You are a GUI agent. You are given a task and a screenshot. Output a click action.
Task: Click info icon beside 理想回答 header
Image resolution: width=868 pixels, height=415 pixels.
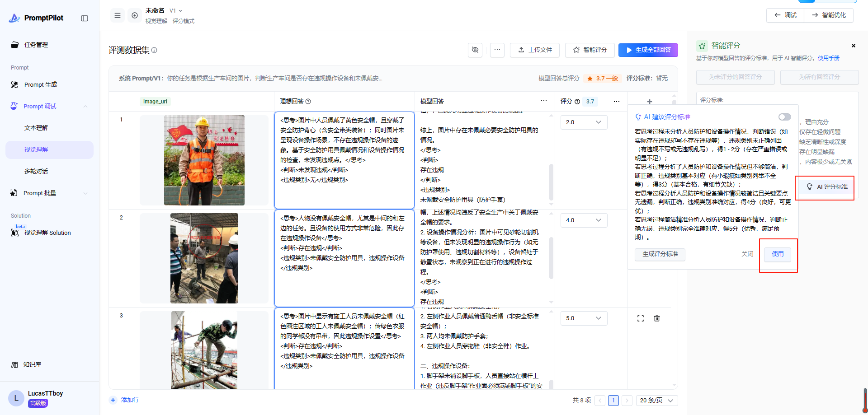pyautogui.click(x=308, y=102)
